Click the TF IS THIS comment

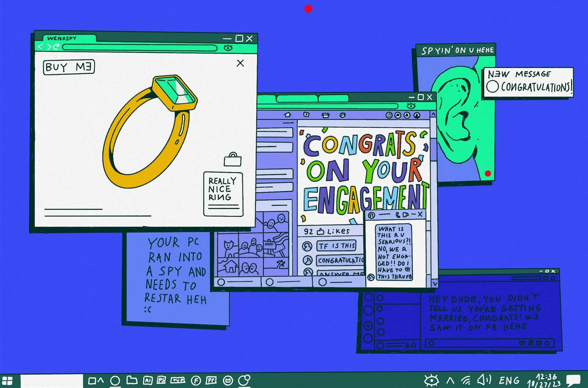pos(337,246)
